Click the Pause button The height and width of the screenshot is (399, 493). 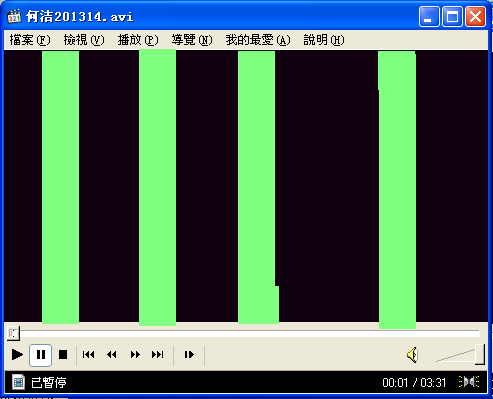[x=40, y=355]
